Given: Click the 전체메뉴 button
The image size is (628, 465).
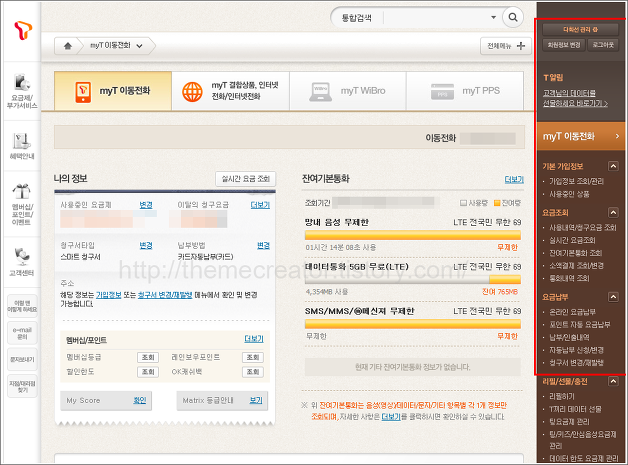Looking at the screenshot, I should (506, 46).
